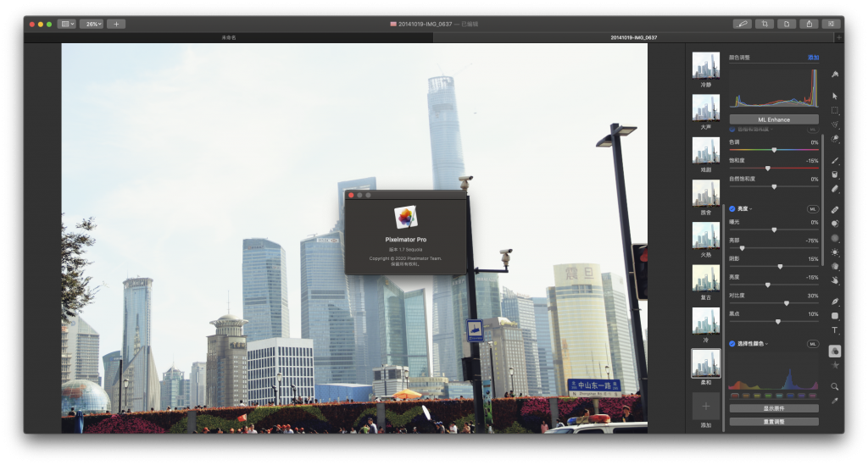The image size is (868, 465).
Task: Select the Sponge saturation tool
Action: pyautogui.click(x=835, y=266)
